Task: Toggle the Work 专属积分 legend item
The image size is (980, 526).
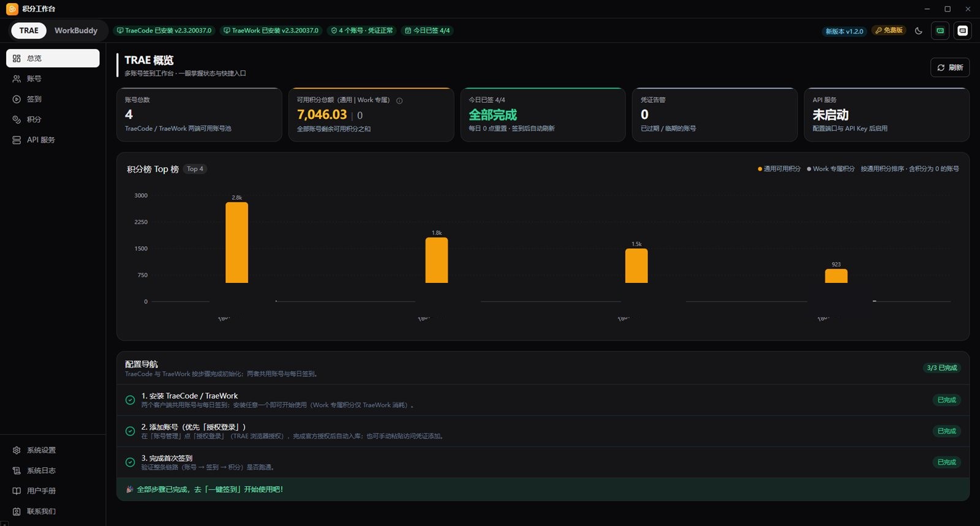Action: 831,169
